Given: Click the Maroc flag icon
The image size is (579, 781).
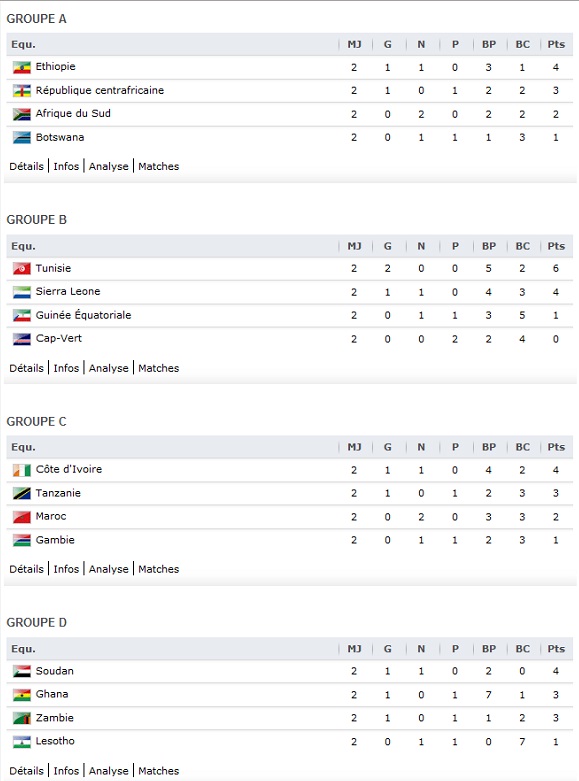Looking at the screenshot, I should click(22, 517).
